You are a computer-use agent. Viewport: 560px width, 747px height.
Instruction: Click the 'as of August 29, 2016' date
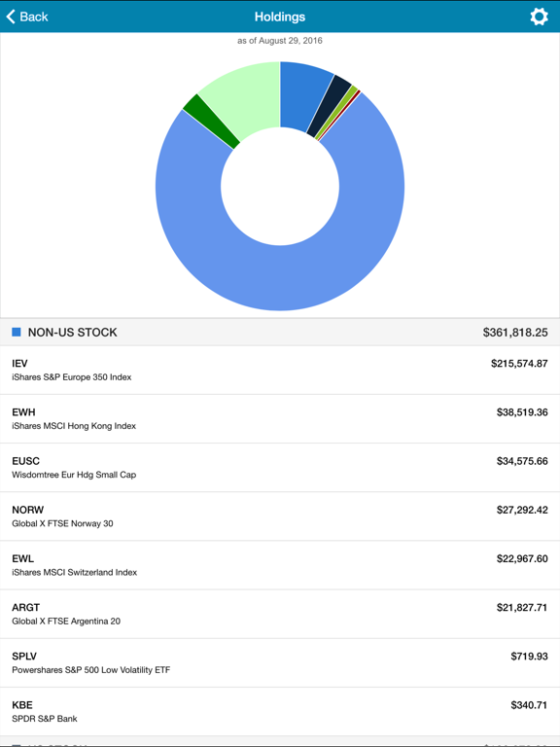point(280,41)
